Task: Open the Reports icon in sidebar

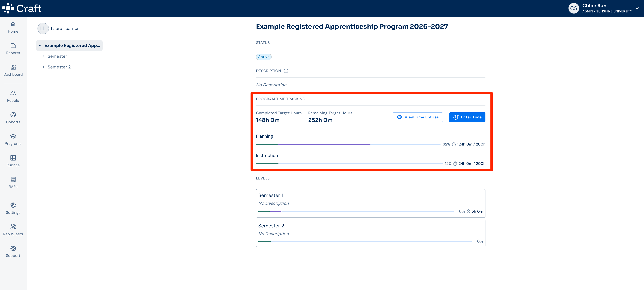Action: (x=13, y=46)
